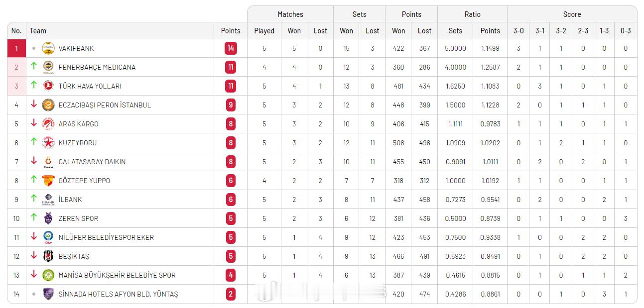644x308 pixels.
Task: Click the VakıfBank team logo
Action: [x=48, y=48]
